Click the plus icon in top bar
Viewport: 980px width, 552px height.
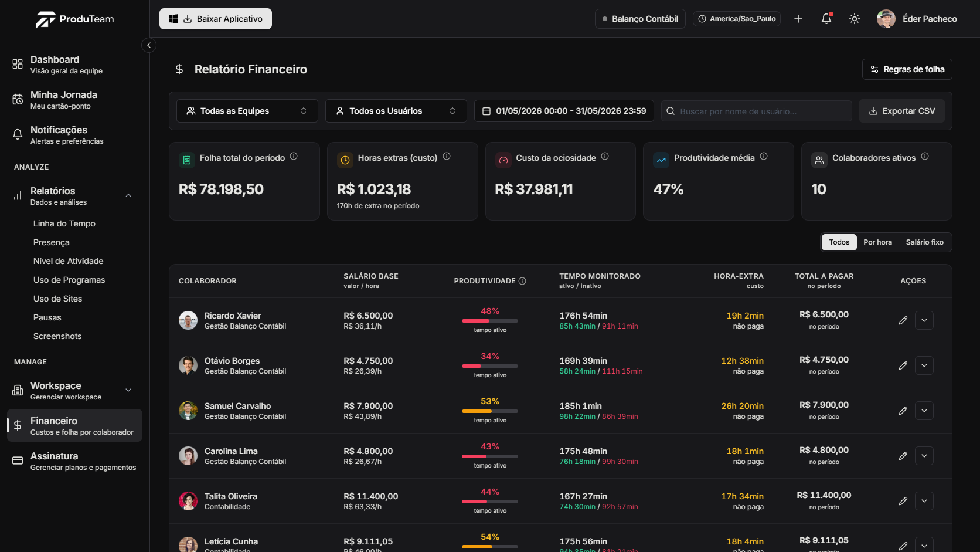pos(798,19)
